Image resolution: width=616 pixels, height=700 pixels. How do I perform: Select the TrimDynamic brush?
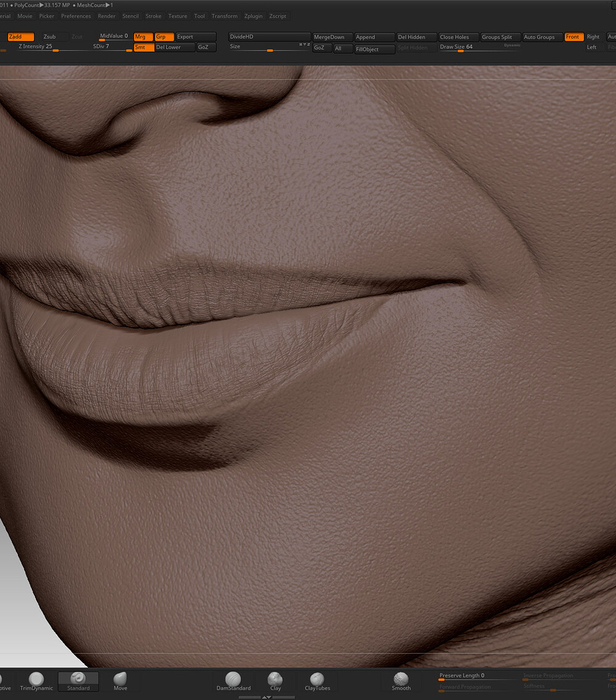pyautogui.click(x=36, y=682)
